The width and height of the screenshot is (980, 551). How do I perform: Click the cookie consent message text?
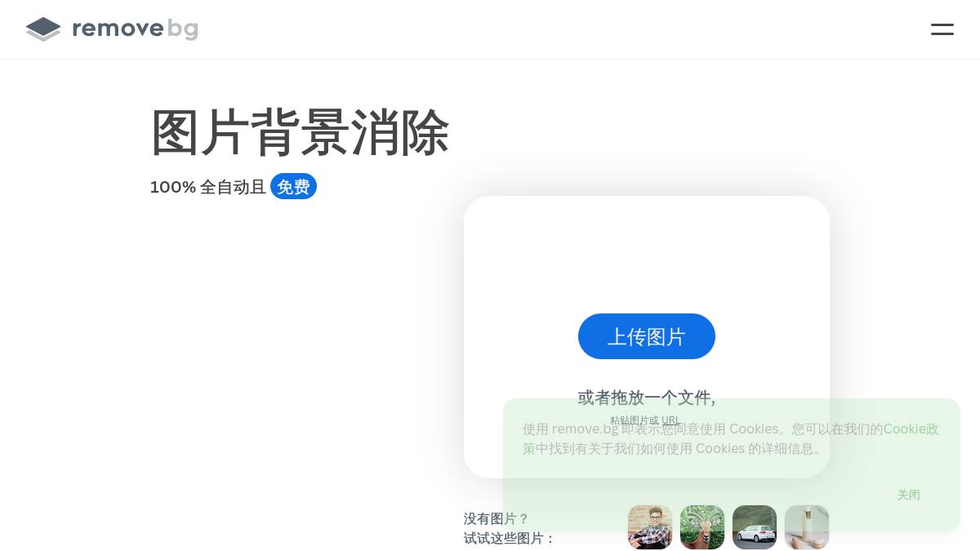coord(731,438)
